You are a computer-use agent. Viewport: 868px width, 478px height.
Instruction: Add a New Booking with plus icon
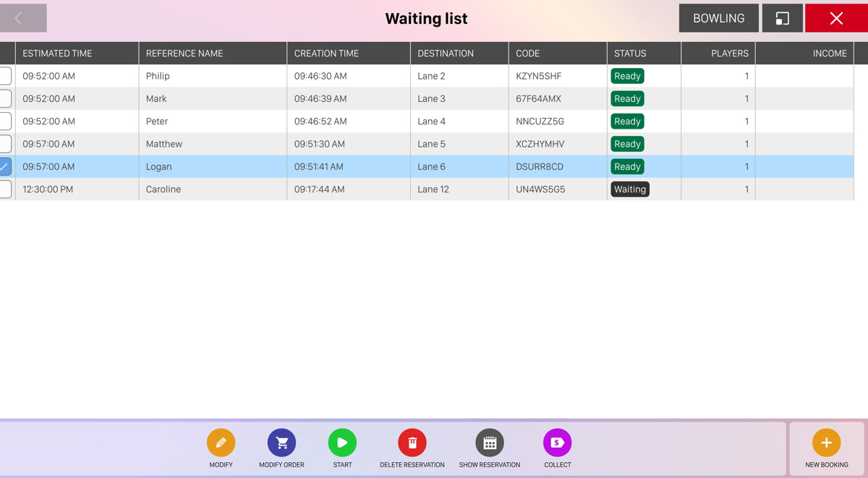coord(826,443)
